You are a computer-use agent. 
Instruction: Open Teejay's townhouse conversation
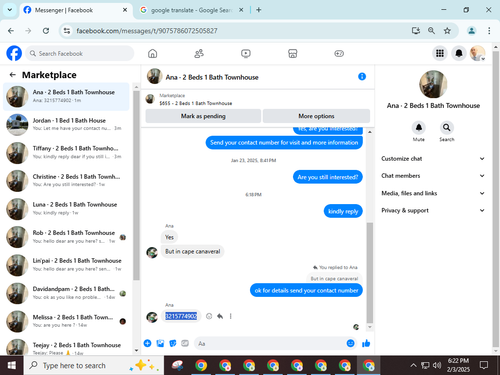coord(66,346)
